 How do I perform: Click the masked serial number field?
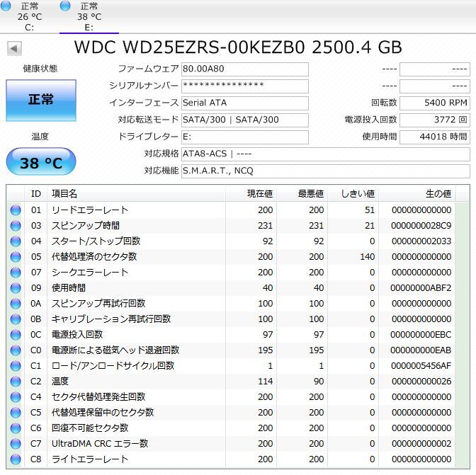[x=245, y=86]
